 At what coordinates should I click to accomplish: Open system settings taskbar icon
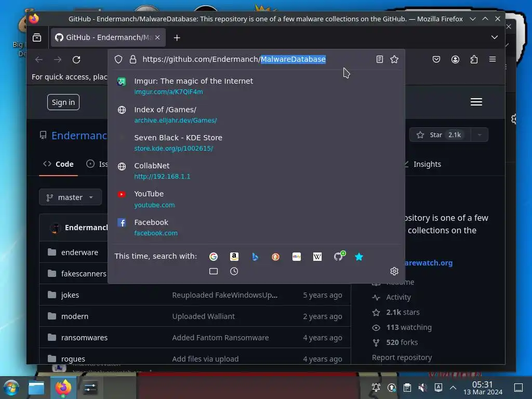tap(90, 388)
